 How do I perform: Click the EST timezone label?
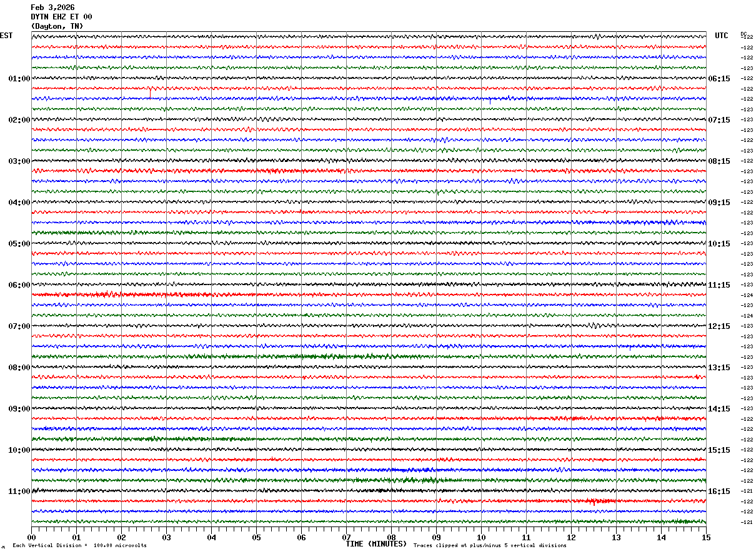pyautogui.click(x=6, y=36)
